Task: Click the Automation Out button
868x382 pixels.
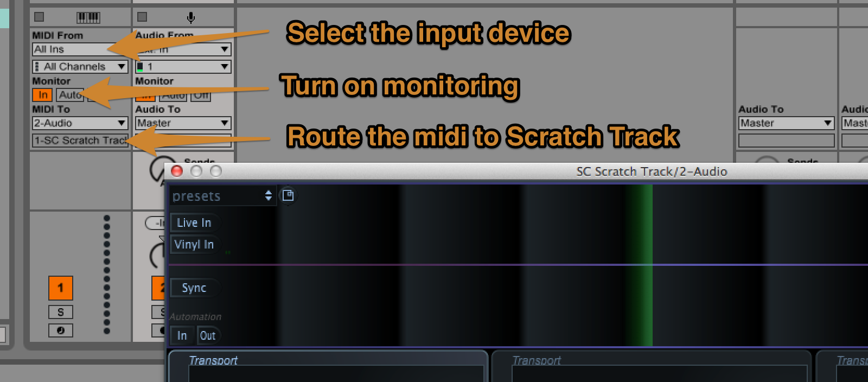Action: tap(208, 335)
